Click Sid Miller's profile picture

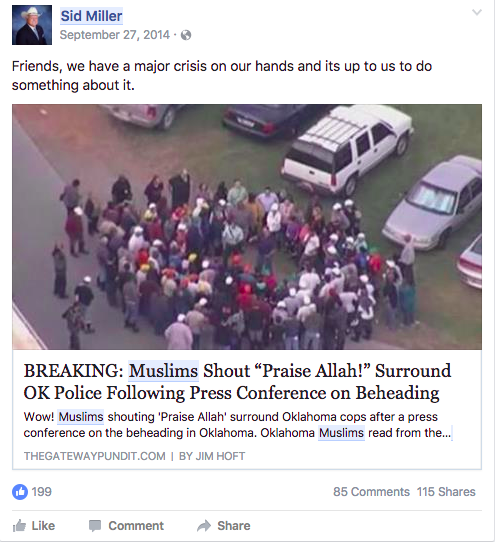(32, 25)
